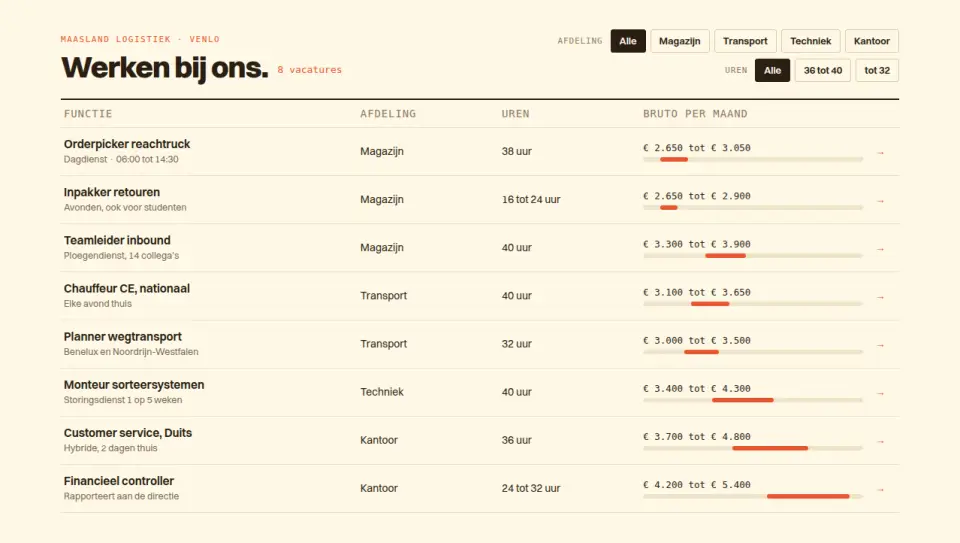
Task: Open arrow for Chauffeur CE, nationaal row
Action: pyautogui.click(x=880, y=298)
